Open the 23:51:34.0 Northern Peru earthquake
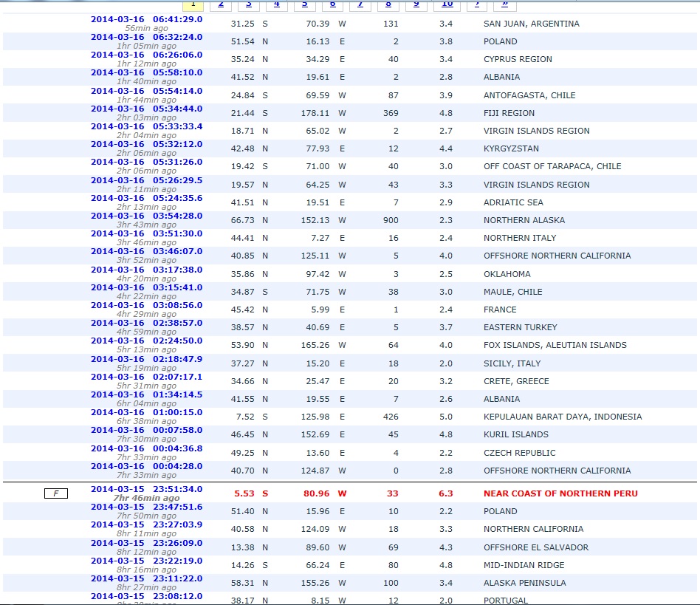700x605 pixels. click(146, 490)
